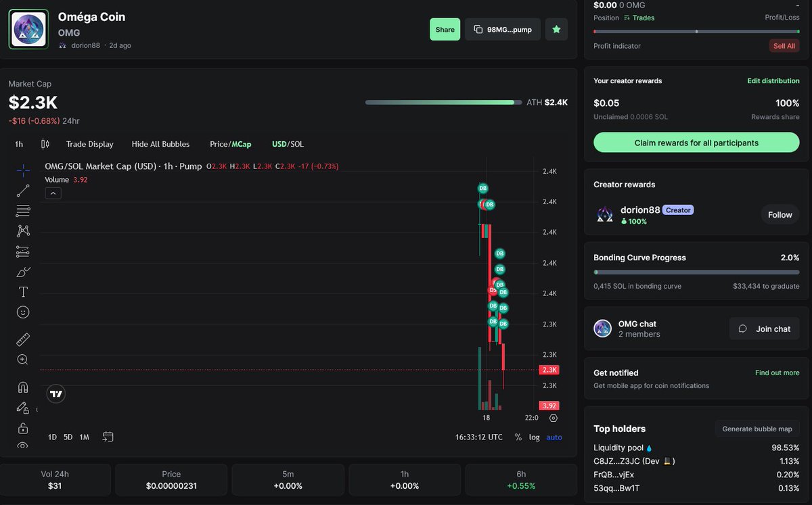Viewport: 812px width, 505px height.
Task: Select the 5D range
Action: [68, 437]
